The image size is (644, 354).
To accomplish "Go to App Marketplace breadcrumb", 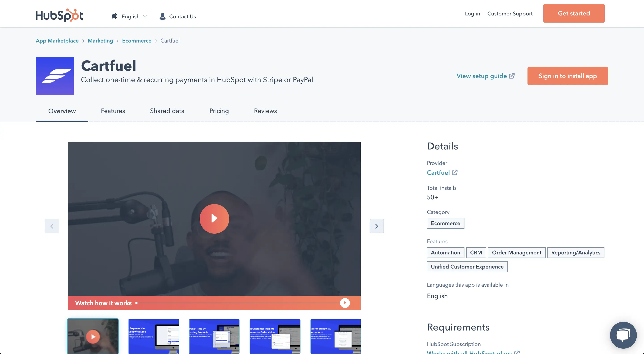I will tap(57, 41).
